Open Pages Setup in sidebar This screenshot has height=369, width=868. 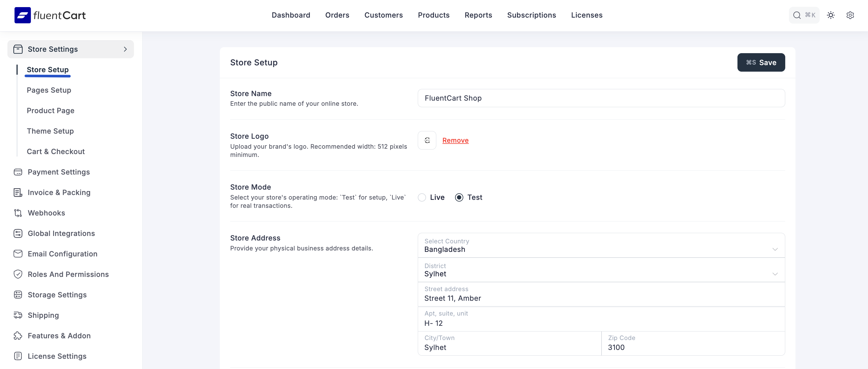(49, 90)
